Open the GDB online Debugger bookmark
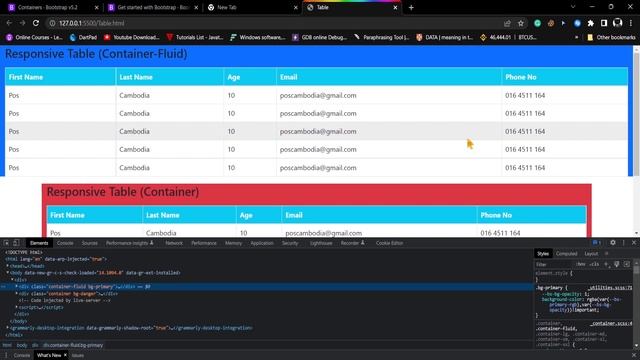 pos(320,37)
